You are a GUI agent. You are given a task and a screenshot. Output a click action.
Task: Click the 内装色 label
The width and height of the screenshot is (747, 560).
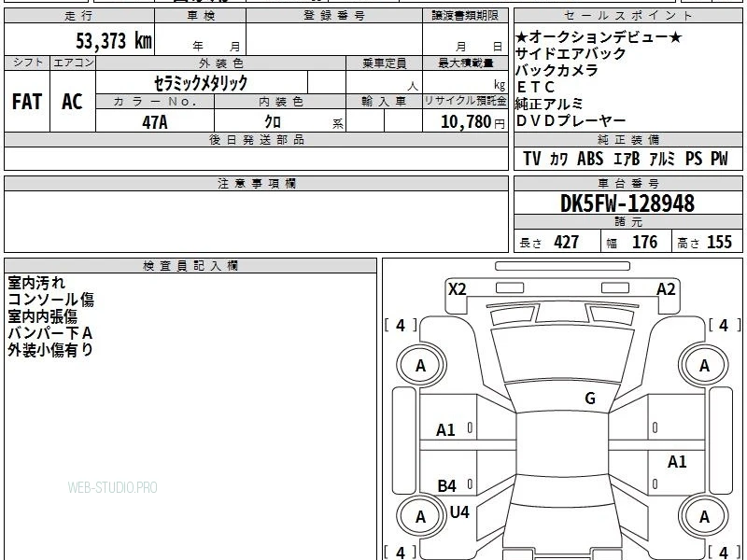(x=280, y=102)
